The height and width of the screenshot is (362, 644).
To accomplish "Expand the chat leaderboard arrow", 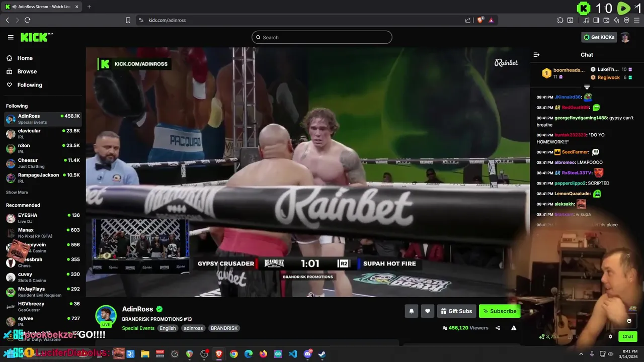I will click(587, 87).
